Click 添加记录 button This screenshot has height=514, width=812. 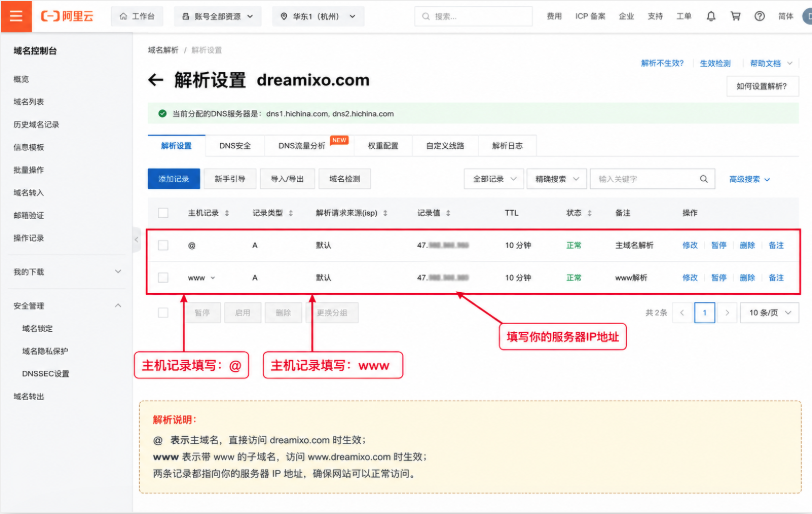[173, 179]
